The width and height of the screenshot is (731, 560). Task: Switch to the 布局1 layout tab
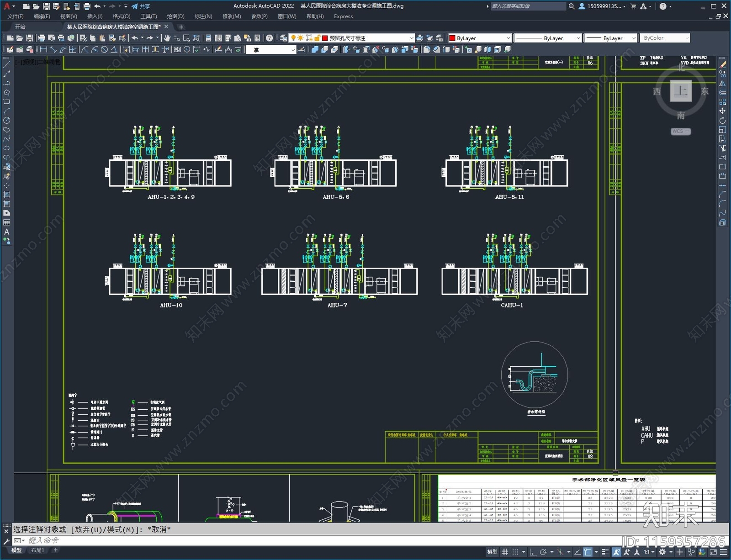37,550
